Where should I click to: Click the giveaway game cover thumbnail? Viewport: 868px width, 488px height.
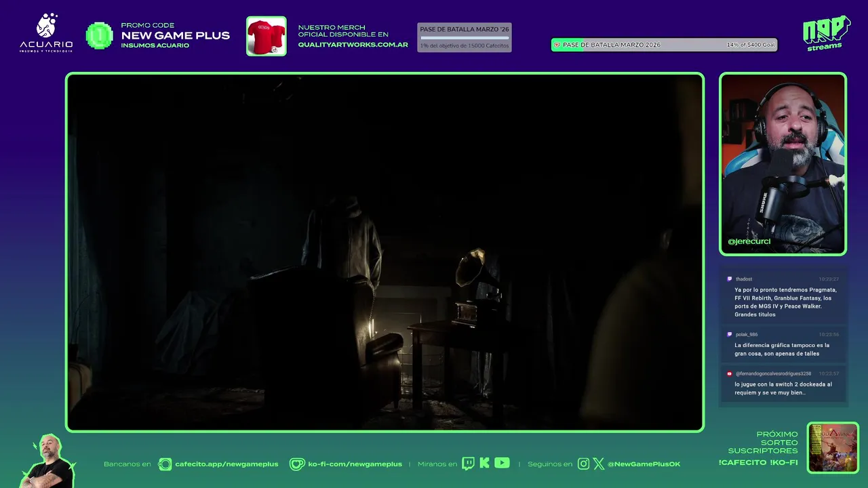point(833,448)
